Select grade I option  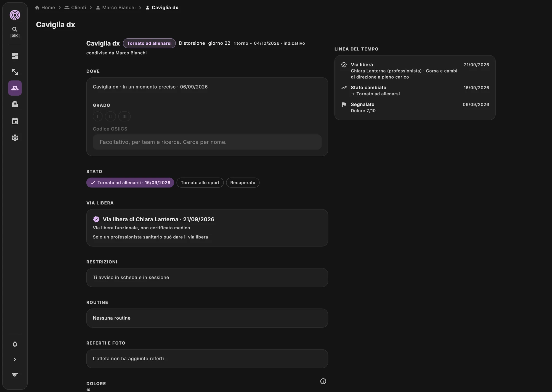(x=98, y=116)
